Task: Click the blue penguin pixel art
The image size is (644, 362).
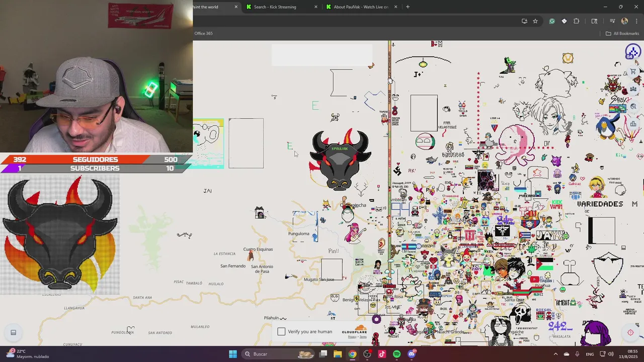Action: [x=607, y=126]
